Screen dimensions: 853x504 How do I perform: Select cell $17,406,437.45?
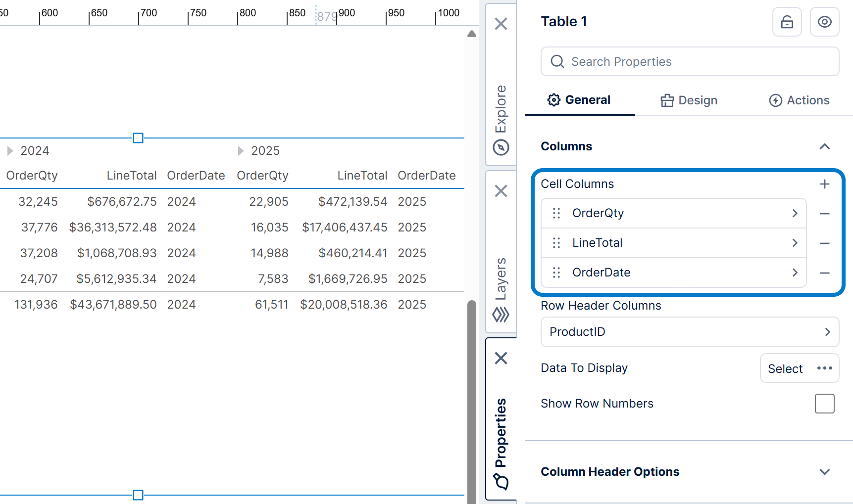tap(345, 228)
